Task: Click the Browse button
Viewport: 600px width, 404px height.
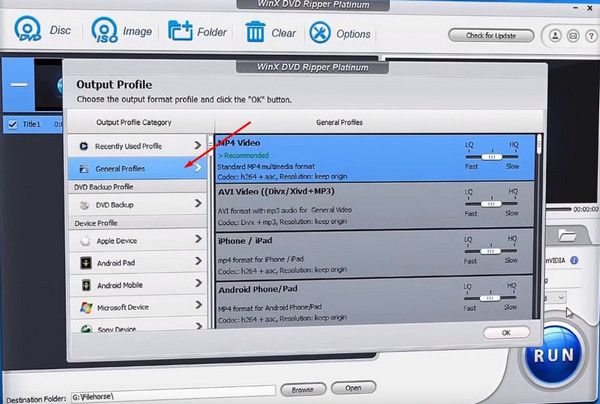Action: [303, 389]
